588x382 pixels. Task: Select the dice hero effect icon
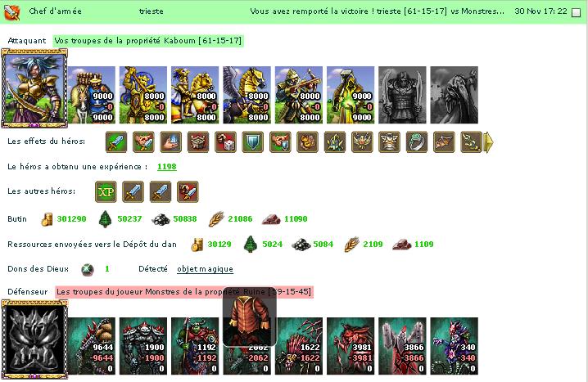click(225, 142)
